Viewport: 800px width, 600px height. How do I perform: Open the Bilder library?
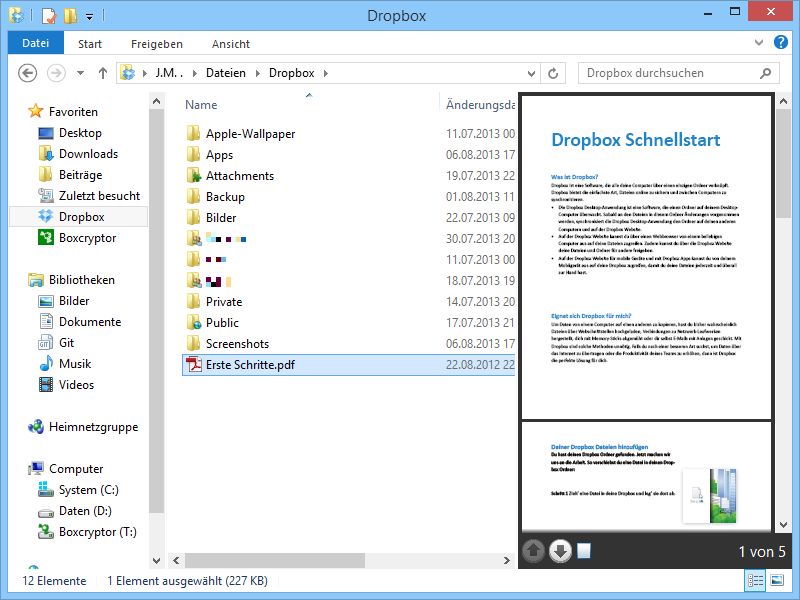click(x=74, y=301)
